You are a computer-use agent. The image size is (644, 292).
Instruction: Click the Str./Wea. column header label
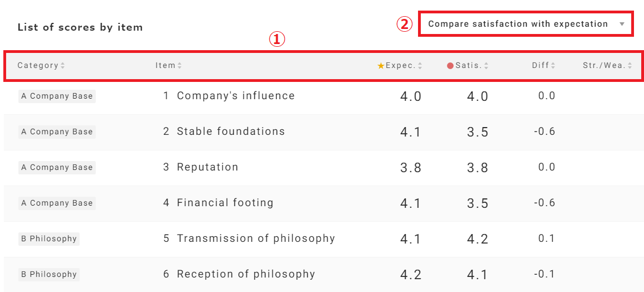coord(604,66)
